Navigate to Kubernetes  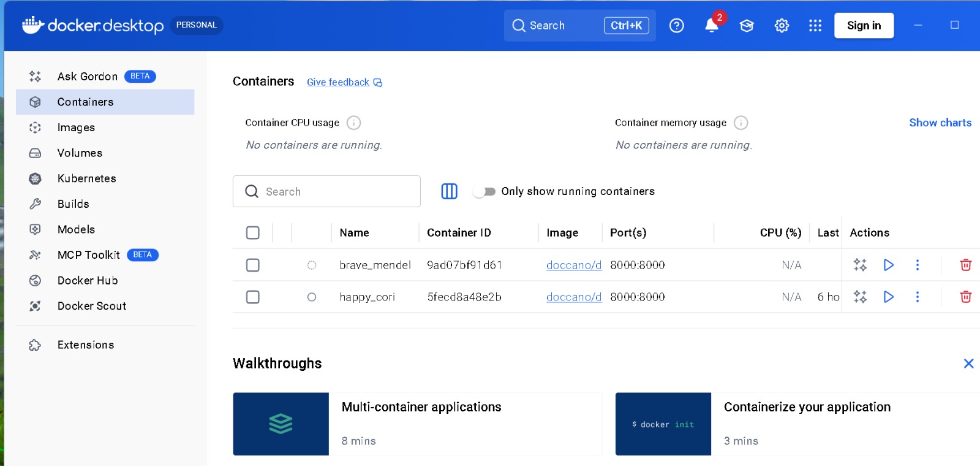(x=105, y=178)
